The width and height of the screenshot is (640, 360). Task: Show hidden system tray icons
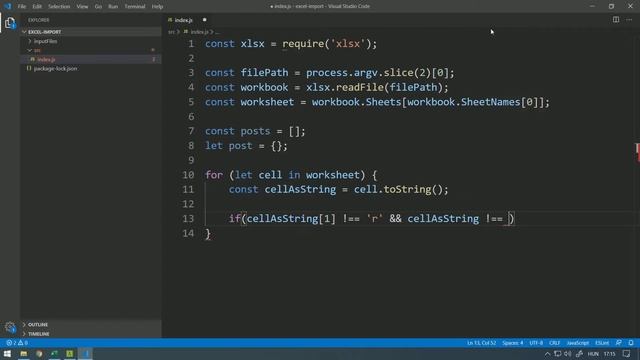tap(547, 354)
